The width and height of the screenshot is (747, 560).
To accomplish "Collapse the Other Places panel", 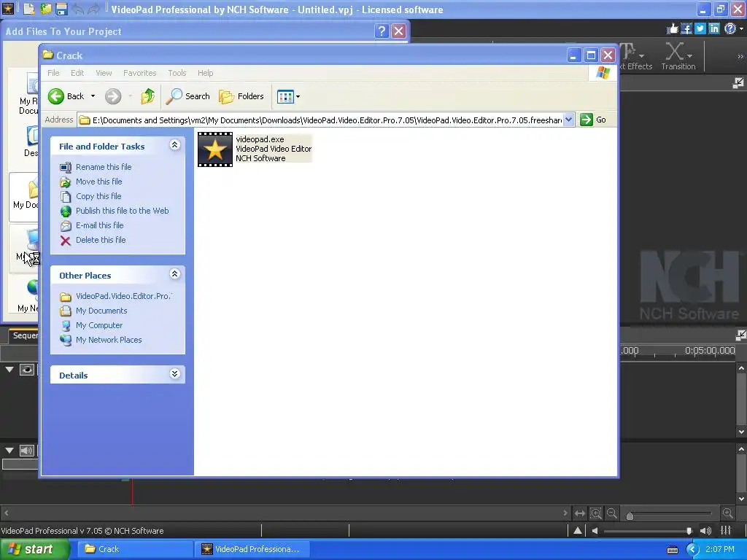I will tap(175, 274).
